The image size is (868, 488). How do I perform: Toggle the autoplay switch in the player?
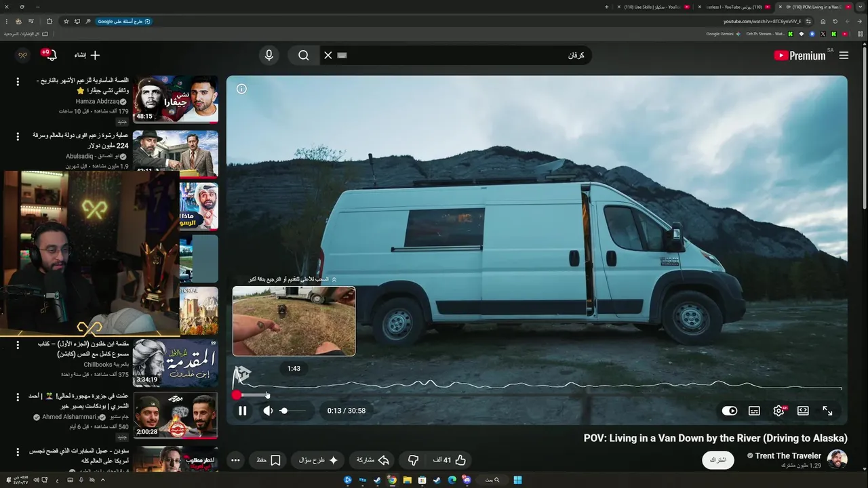pyautogui.click(x=730, y=411)
